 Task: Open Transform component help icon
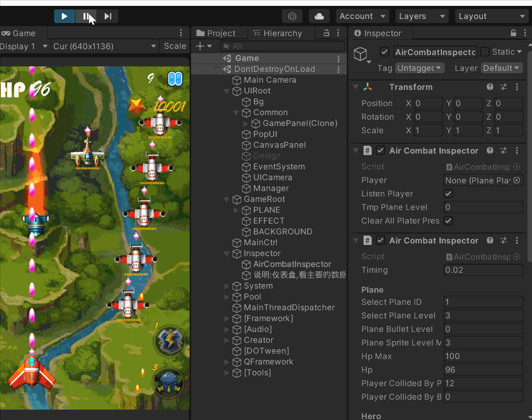[x=490, y=87]
